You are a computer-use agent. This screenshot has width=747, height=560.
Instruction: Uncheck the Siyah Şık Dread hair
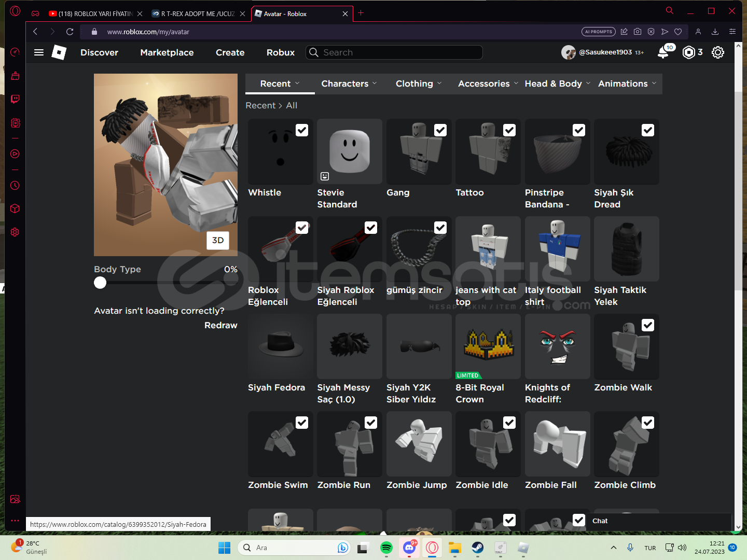click(x=648, y=130)
